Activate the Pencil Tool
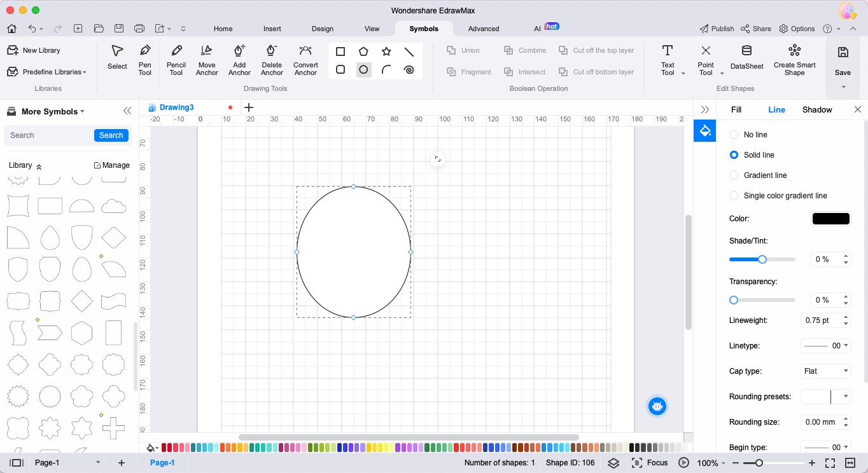 pos(176,60)
